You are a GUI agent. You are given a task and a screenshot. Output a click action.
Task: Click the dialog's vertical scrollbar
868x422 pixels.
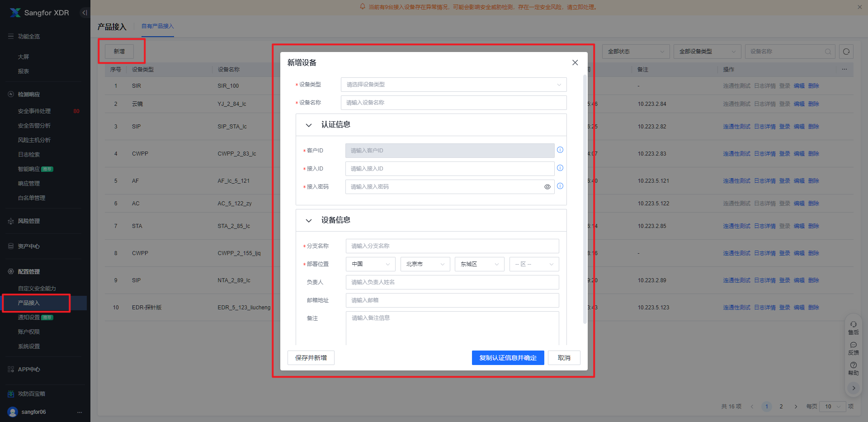(x=585, y=199)
